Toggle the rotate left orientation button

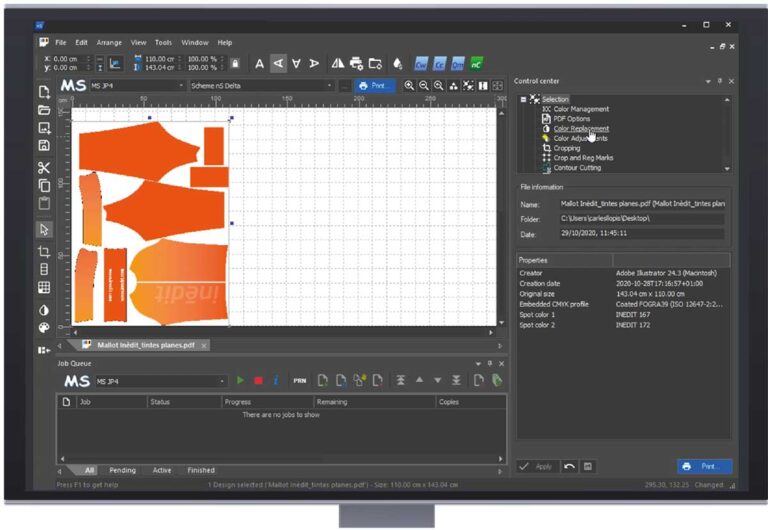[x=278, y=63]
